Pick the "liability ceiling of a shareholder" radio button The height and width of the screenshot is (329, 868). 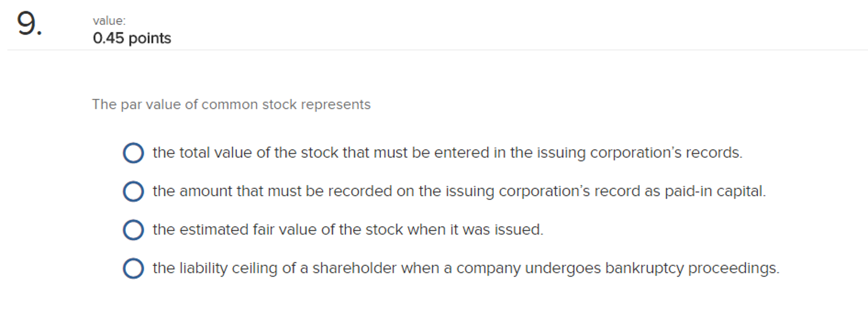[133, 268]
